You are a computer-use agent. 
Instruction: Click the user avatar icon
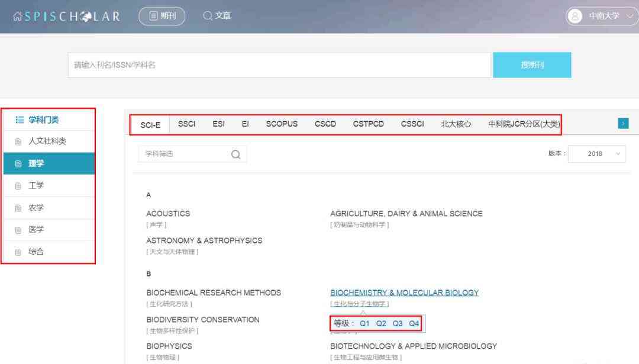pos(575,17)
